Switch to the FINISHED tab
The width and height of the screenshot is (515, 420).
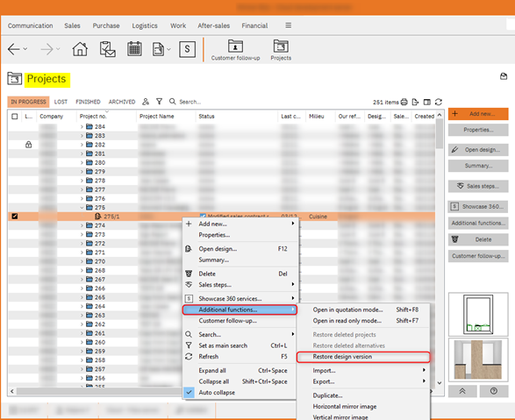(88, 102)
